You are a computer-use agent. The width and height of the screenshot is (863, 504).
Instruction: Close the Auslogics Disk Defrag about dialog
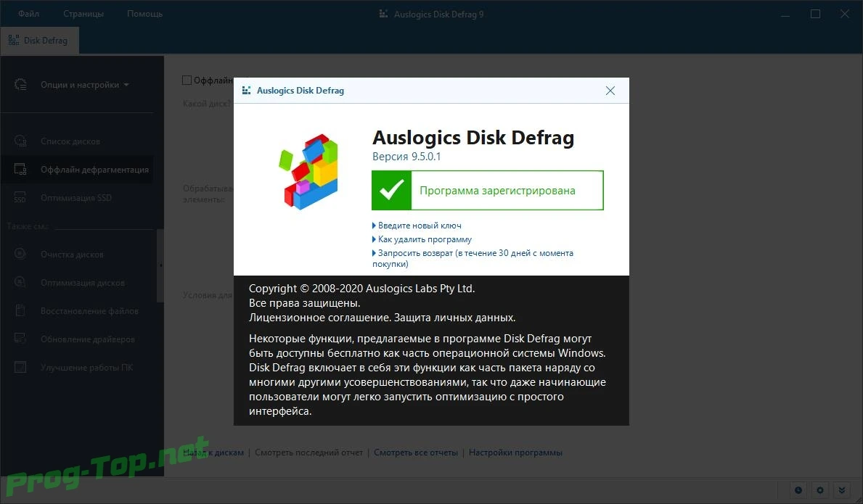tap(610, 91)
